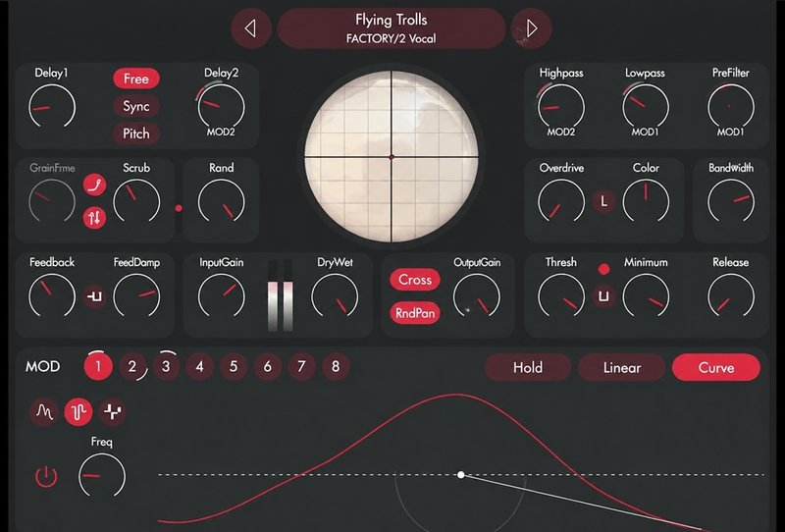Select MOD slot 6

tap(267, 367)
